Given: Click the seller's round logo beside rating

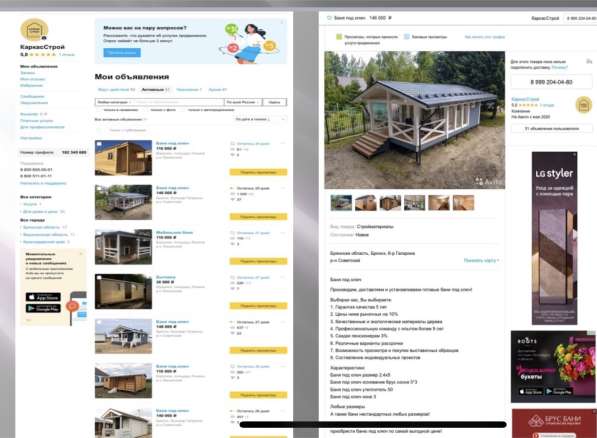Looking at the screenshot, I should click(x=583, y=105).
